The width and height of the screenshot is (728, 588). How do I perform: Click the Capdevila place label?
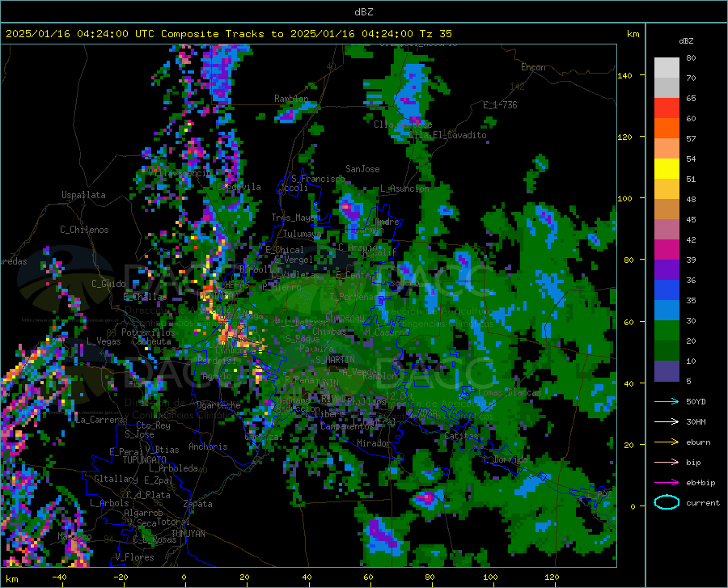(x=239, y=187)
